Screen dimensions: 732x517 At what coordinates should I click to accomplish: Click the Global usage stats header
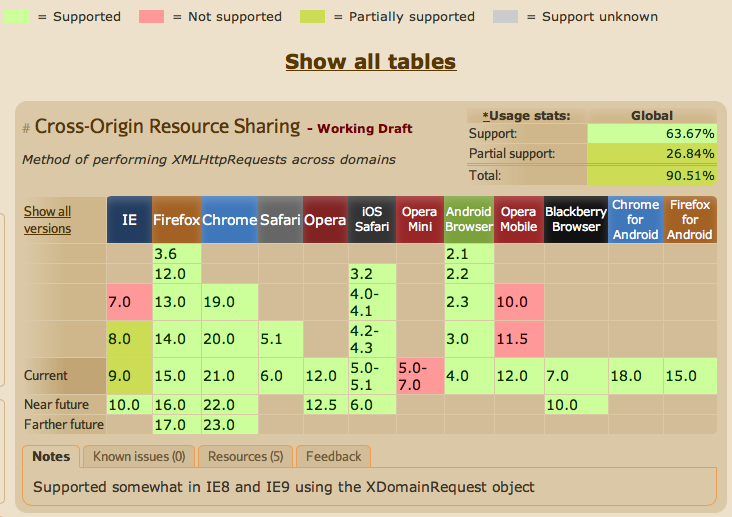[652, 115]
